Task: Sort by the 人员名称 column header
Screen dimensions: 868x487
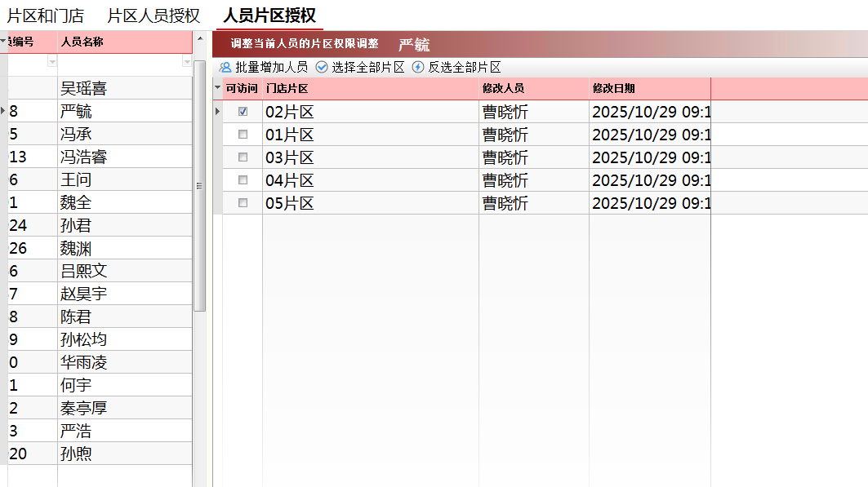Action: point(125,42)
